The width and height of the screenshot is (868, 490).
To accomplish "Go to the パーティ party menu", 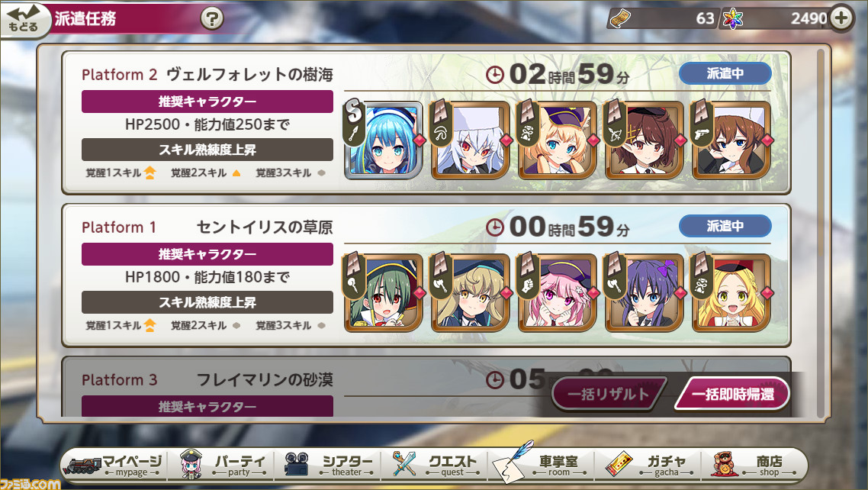I will click(221, 464).
